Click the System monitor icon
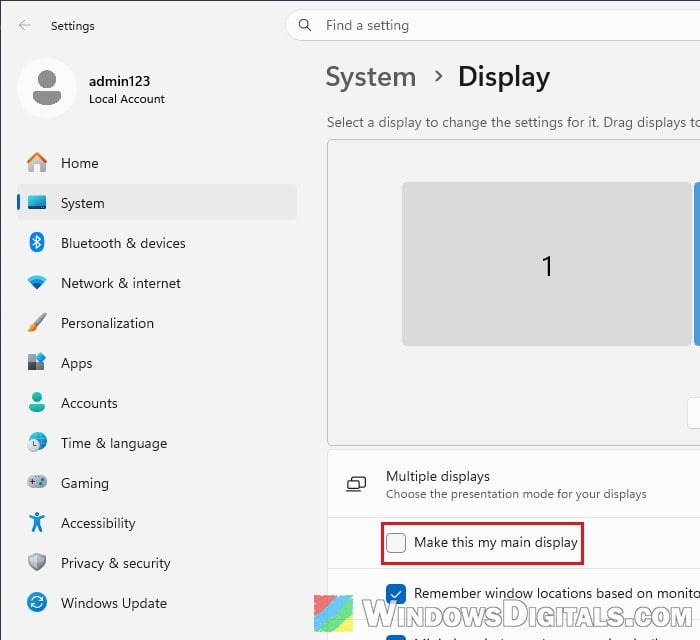The width and height of the screenshot is (700, 640). point(37,202)
